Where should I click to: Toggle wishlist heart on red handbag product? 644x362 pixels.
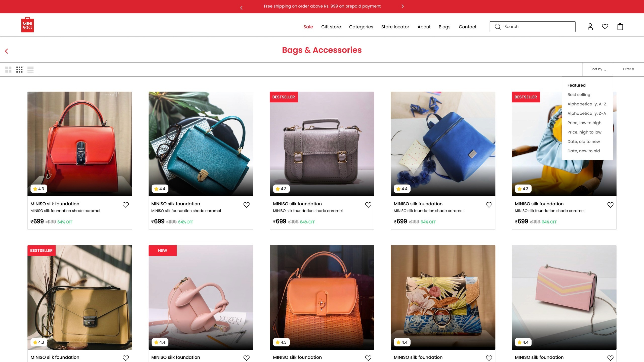(x=126, y=205)
